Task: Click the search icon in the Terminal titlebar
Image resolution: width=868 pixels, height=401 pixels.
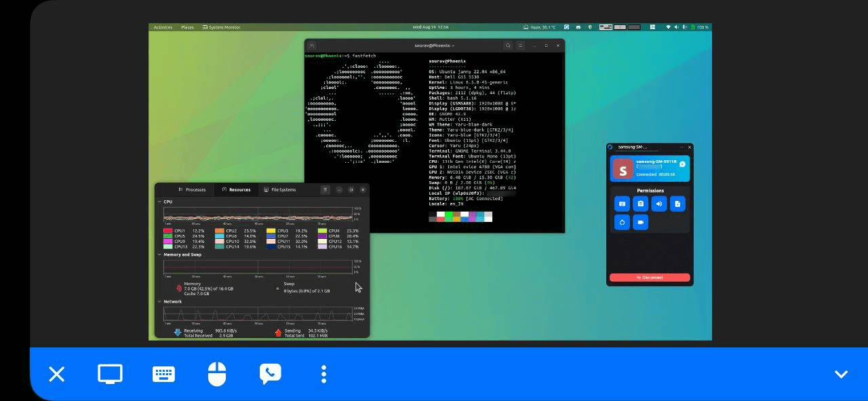Action: [x=508, y=45]
